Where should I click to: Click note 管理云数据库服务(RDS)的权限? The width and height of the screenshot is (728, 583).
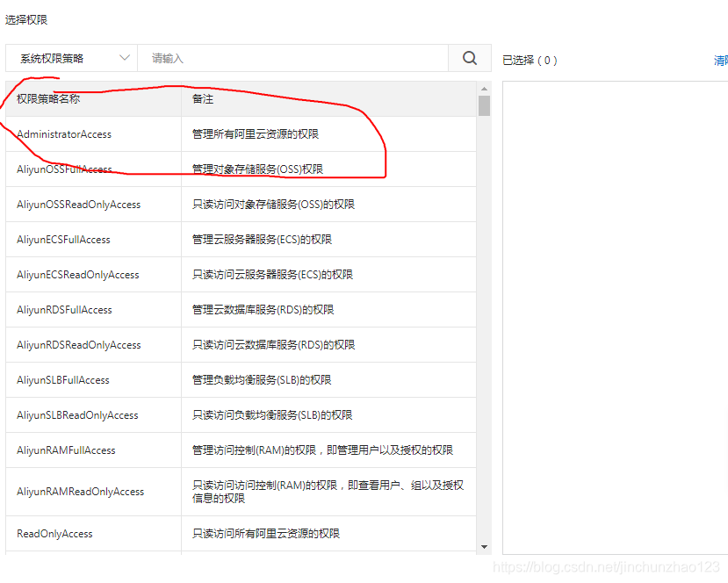pyautogui.click(x=263, y=310)
